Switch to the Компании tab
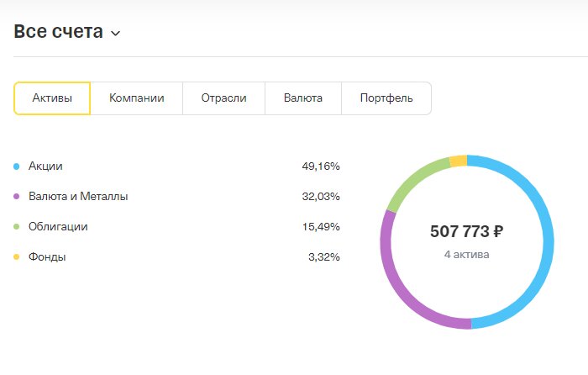The image size is (588, 375). (136, 98)
